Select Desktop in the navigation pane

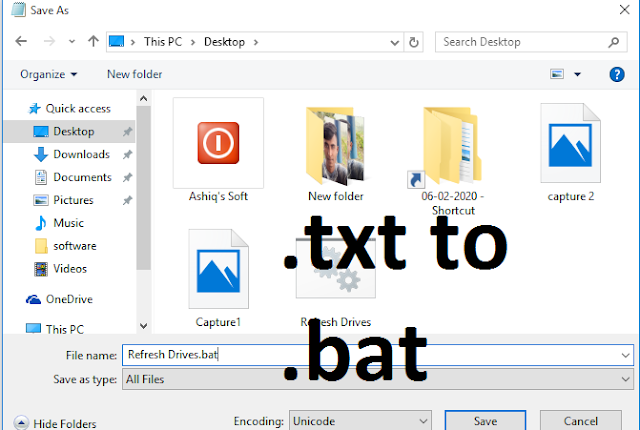pyautogui.click(x=69, y=131)
